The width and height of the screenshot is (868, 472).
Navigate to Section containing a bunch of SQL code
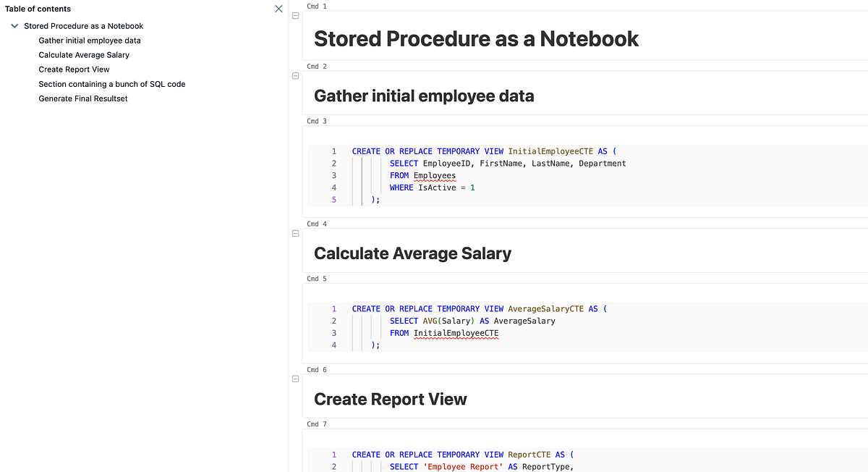point(111,83)
